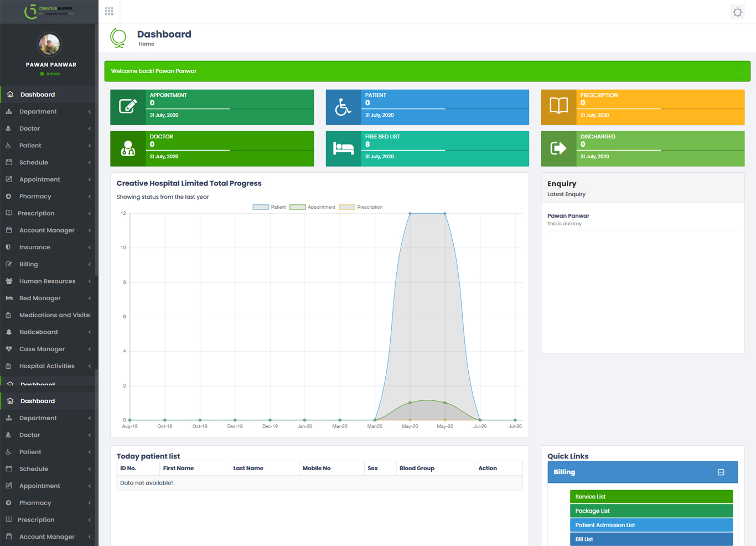Expand the Pharmacy sidebar menu
This screenshot has height=546, width=756.
(35, 197)
